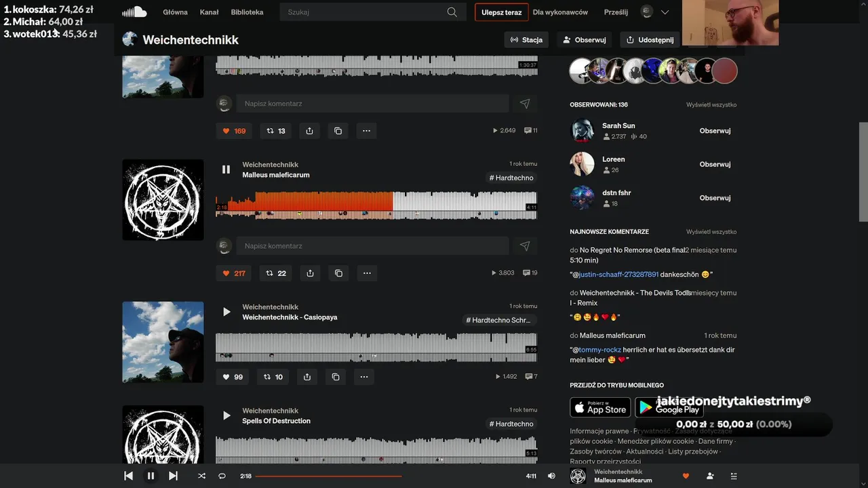868x488 pixels.
Task: Pause the Malleus maleficarum track
Action: point(226,169)
